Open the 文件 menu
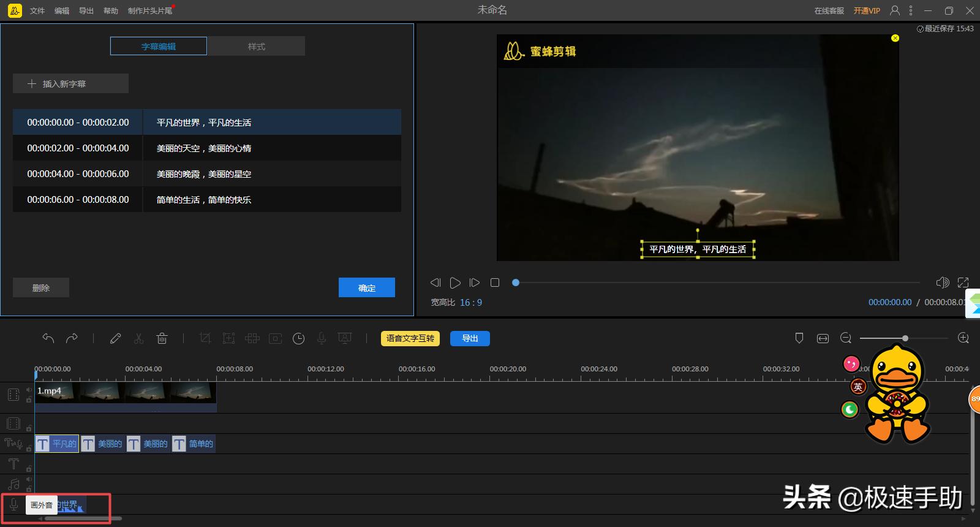Image resolution: width=980 pixels, height=527 pixels. pyautogui.click(x=37, y=11)
